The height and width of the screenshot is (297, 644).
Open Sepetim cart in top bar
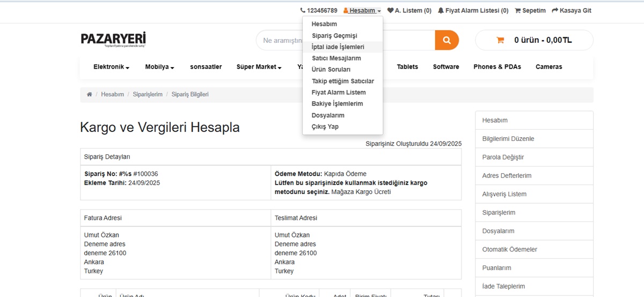point(530,11)
